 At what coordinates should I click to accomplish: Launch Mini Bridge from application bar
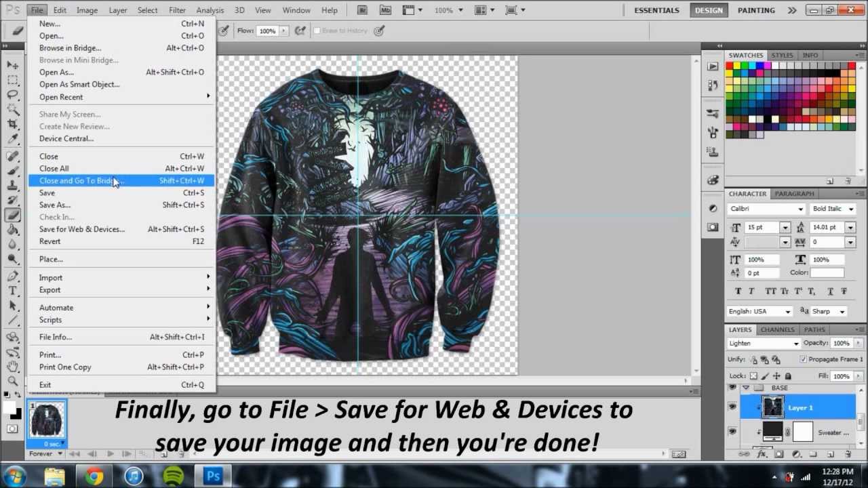385,10
